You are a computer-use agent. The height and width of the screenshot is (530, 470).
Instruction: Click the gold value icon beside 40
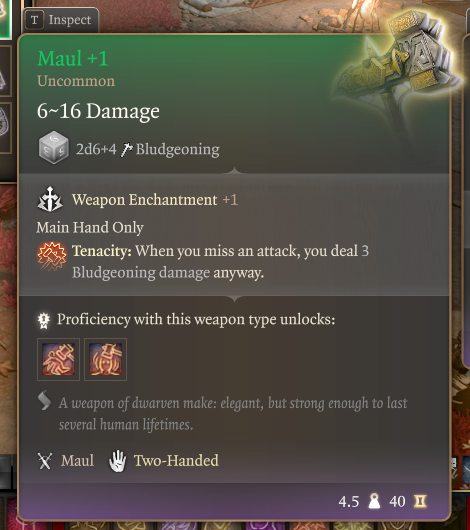click(420, 502)
